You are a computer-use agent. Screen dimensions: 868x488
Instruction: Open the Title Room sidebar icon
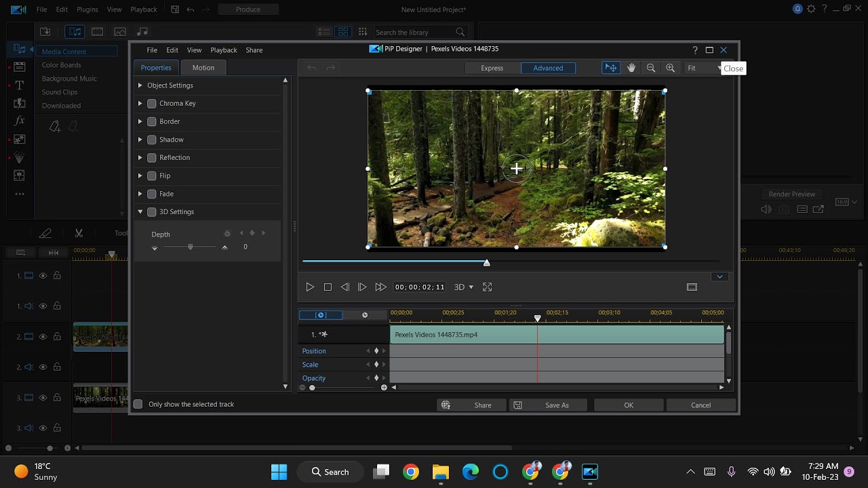(20, 85)
